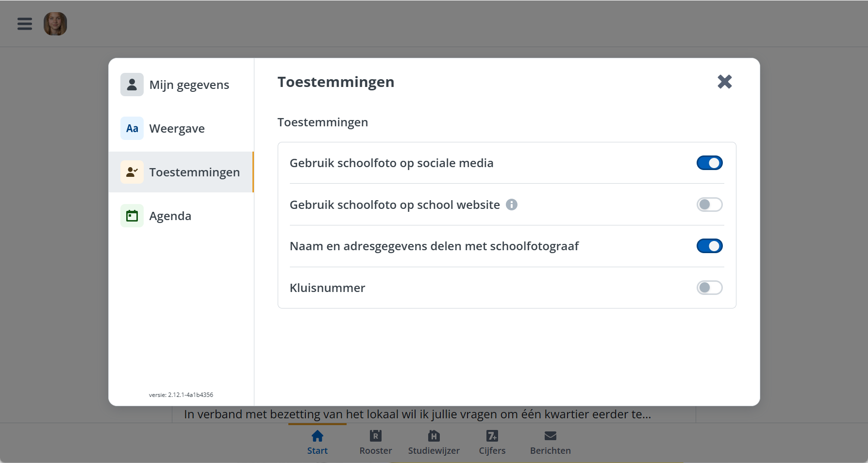Click the user profile avatar
The width and height of the screenshot is (868, 463).
coord(55,24)
